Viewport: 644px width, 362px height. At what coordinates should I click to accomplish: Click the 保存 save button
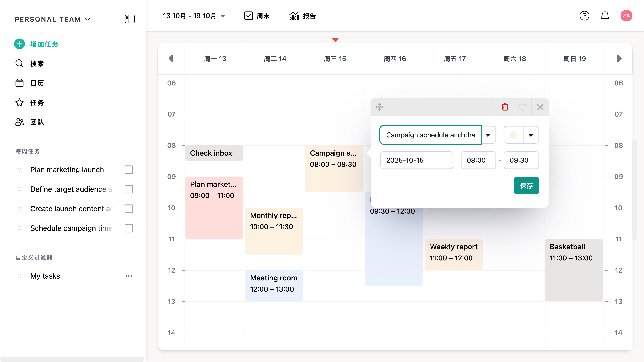[x=526, y=185]
